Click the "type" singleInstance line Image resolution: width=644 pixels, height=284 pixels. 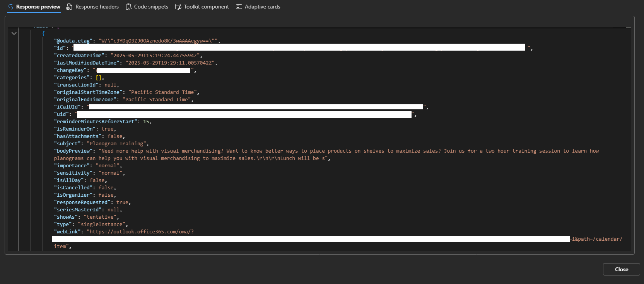[91, 224]
